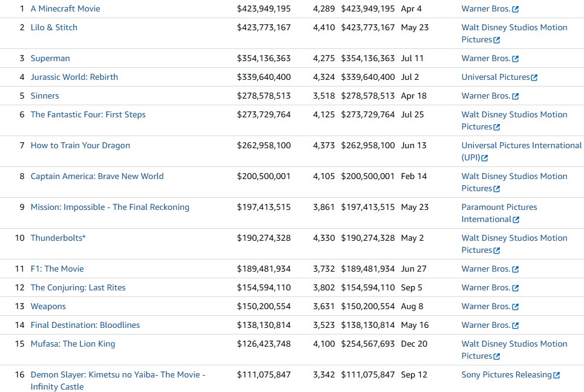The image size is (584, 392).
Task: Click external link icon beside Sony Pictures Releasing
Action: pos(557,375)
